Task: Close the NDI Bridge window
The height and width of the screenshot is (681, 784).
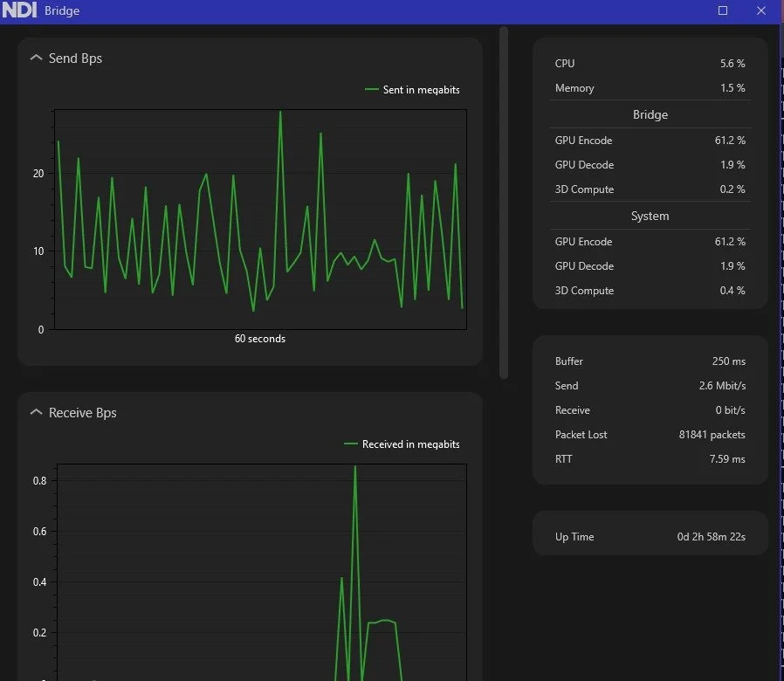Action: 761,10
